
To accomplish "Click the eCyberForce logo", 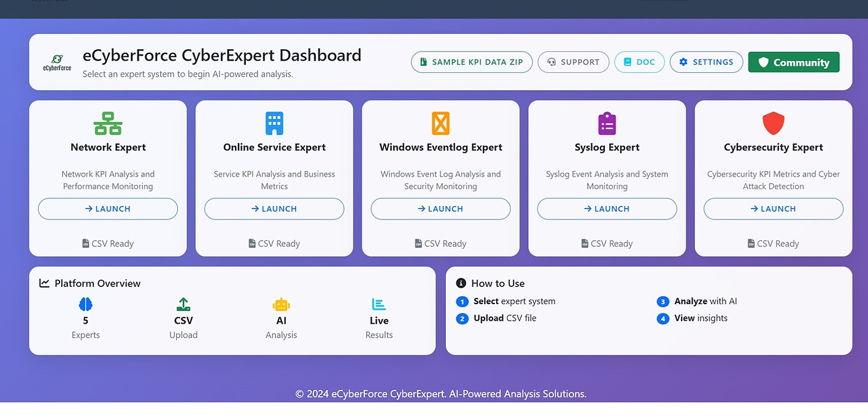I will point(57,63).
